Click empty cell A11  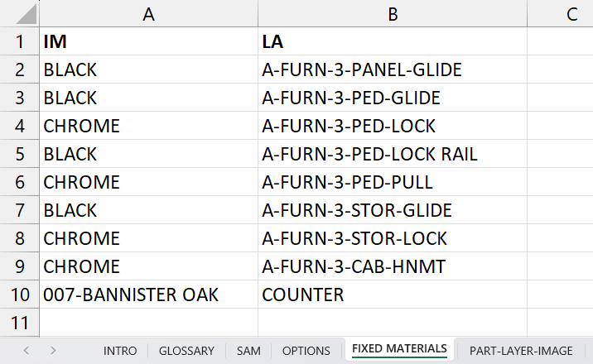click(x=148, y=323)
